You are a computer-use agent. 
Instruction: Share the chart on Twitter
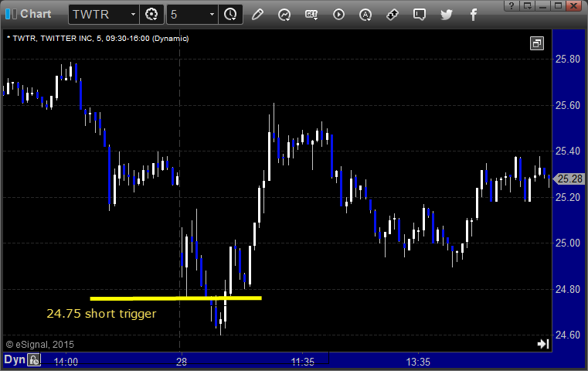coord(447,15)
